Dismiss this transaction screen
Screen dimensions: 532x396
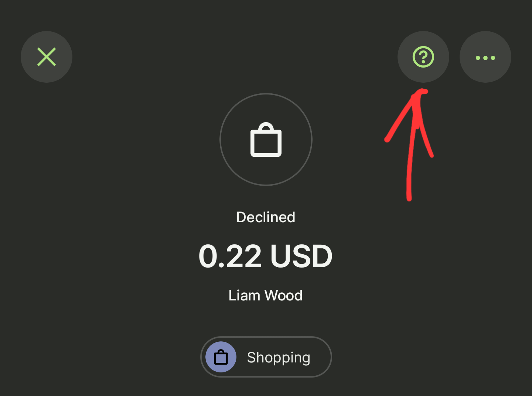47,57
